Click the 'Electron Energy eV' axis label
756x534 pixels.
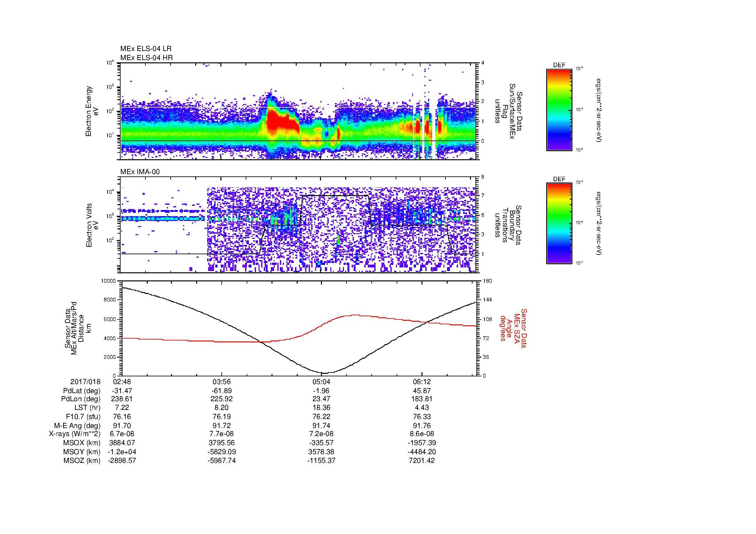click(92, 111)
